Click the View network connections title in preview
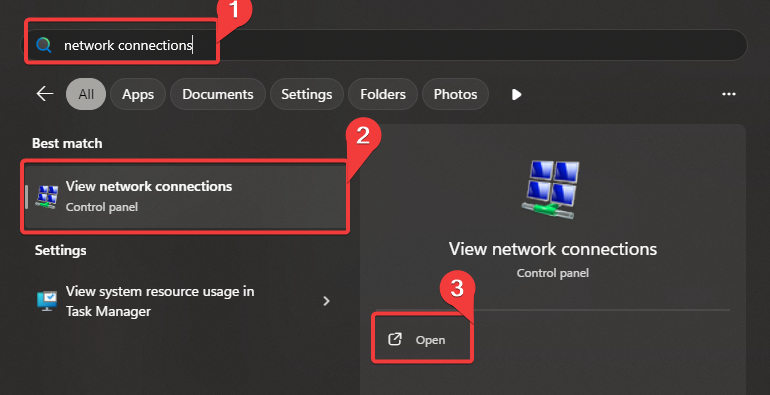The image size is (770, 395). pyautogui.click(x=552, y=249)
